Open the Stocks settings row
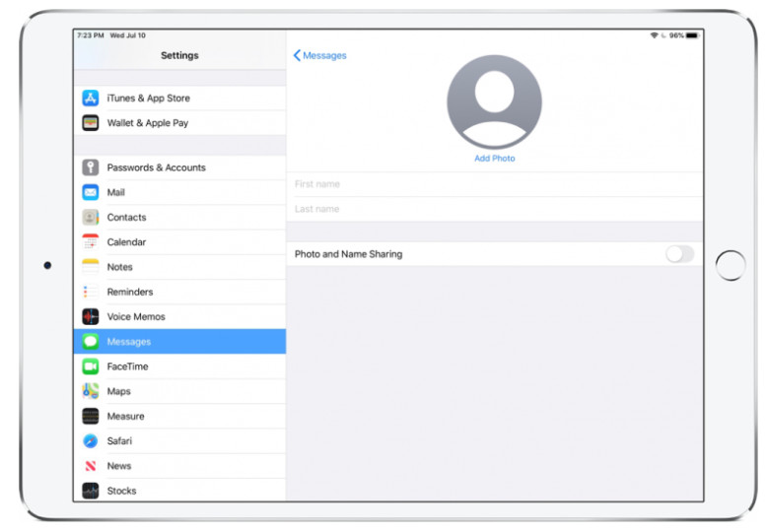 [x=179, y=491]
